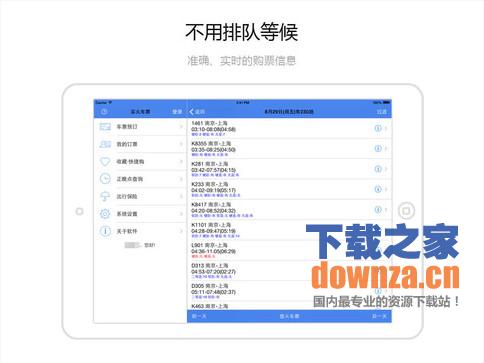Open info icon for train K233
The width and height of the screenshot is (484, 363).
tap(378, 189)
